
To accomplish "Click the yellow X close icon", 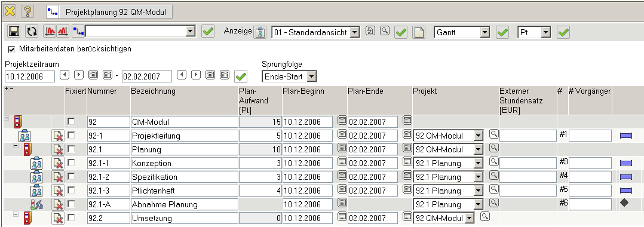I will (x=10, y=11).
